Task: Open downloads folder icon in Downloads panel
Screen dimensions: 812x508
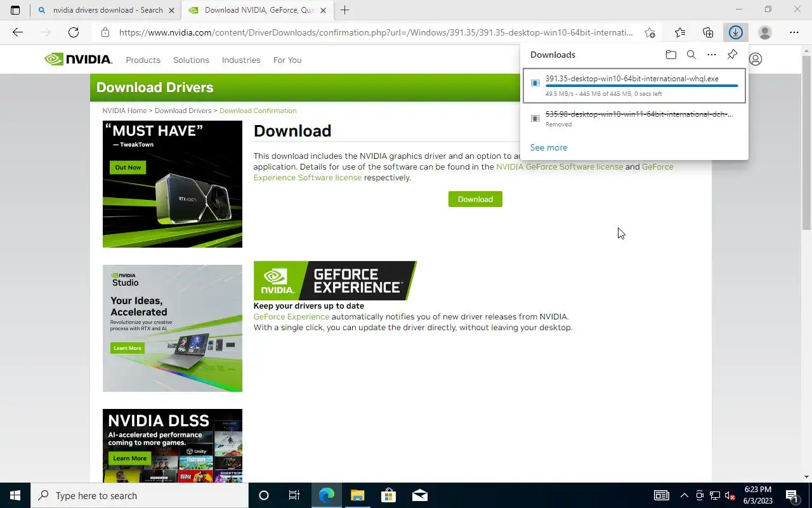Action: tap(671, 55)
